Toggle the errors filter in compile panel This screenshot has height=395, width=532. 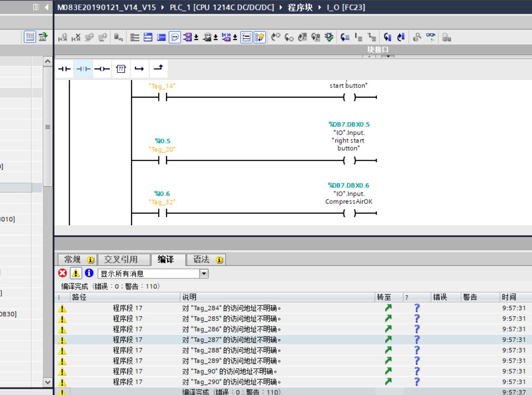click(63, 274)
